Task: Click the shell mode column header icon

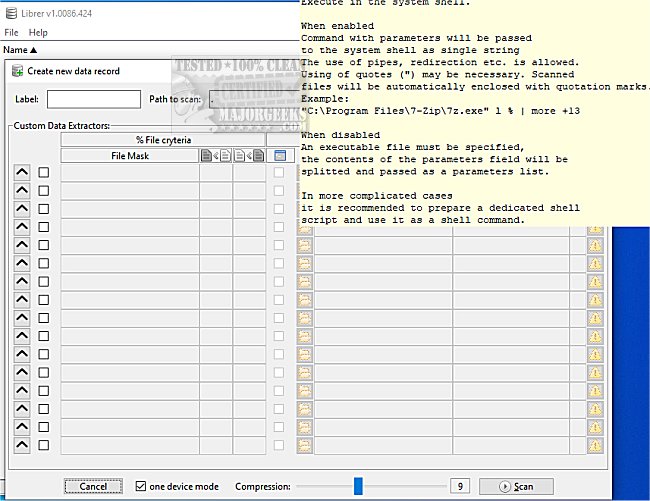Action: [280, 156]
